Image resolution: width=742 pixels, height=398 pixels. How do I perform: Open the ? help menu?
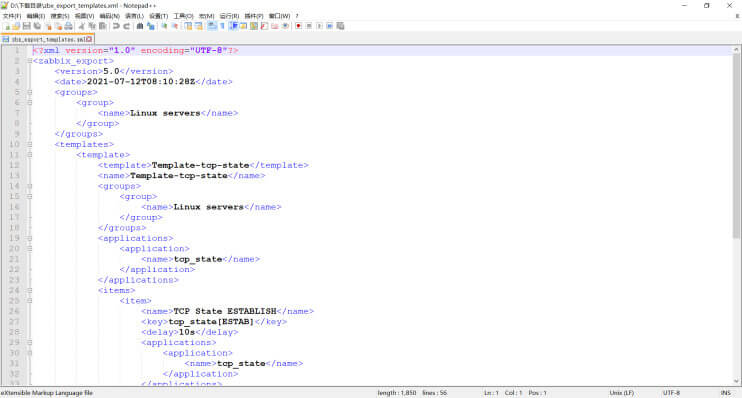pos(297,16)
